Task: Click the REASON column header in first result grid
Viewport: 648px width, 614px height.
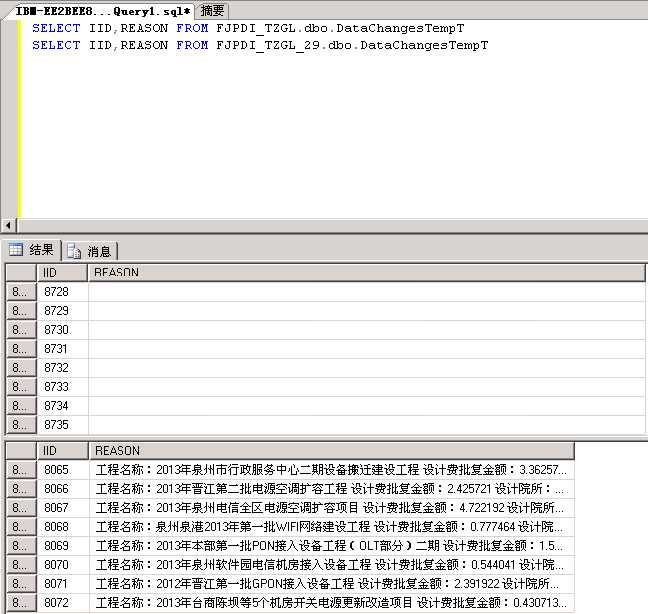Action: tap(367, 273)
